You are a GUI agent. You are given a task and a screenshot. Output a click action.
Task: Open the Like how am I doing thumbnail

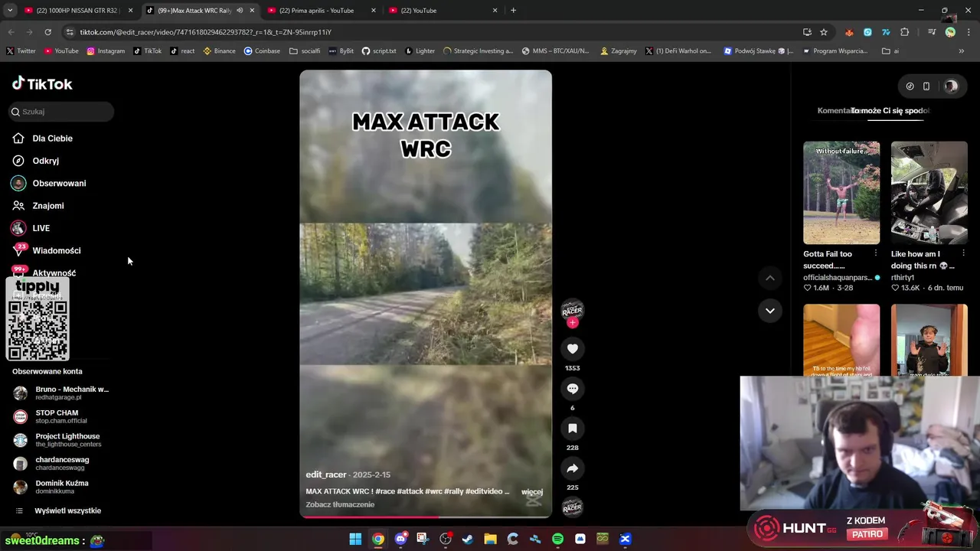tap(929, 193)
